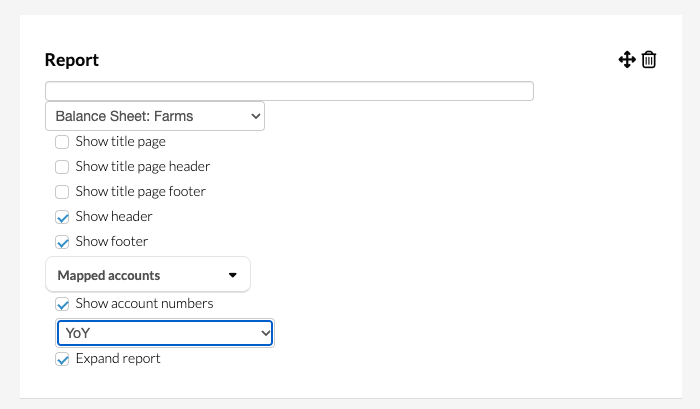
Task: Tick the Show title page header checkbox
Action: [62, 167]
